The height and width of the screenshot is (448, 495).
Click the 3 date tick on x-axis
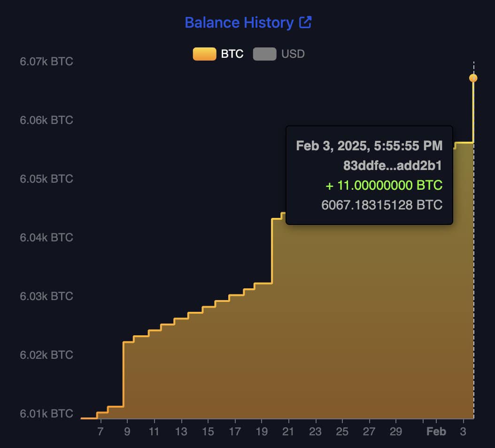click(x=463, y=432)
